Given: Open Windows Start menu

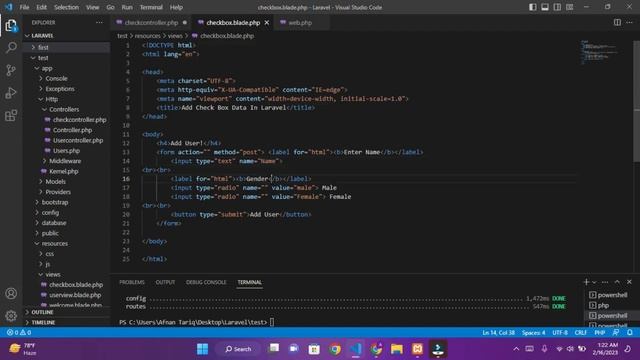Looking at the screenshot, I should pyautogui.click(x=202, y=349).
